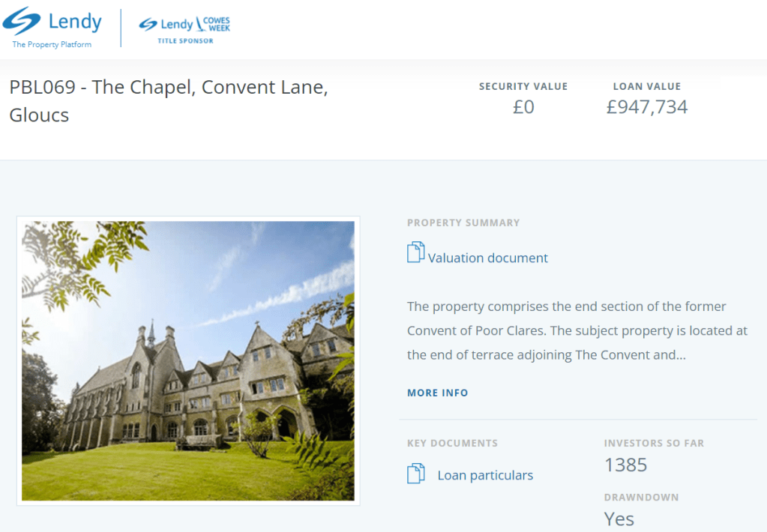Click the KEY DOCUMENTS heading
Viewport: 767px width, 532px height.
pos(452,443)
